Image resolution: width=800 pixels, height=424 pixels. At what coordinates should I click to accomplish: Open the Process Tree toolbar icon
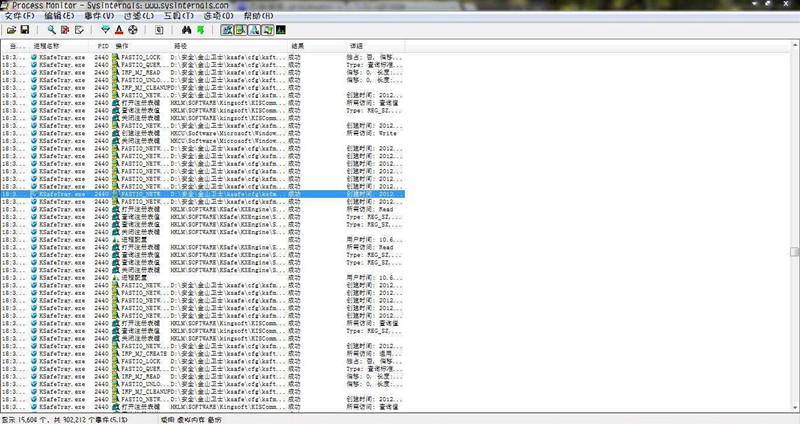(159, 30)
